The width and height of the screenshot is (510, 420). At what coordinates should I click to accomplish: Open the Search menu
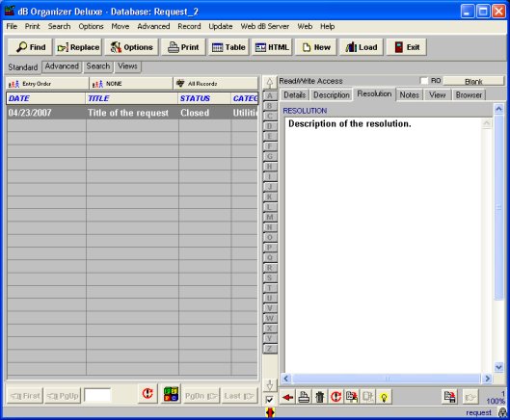(x=59, y=26)
